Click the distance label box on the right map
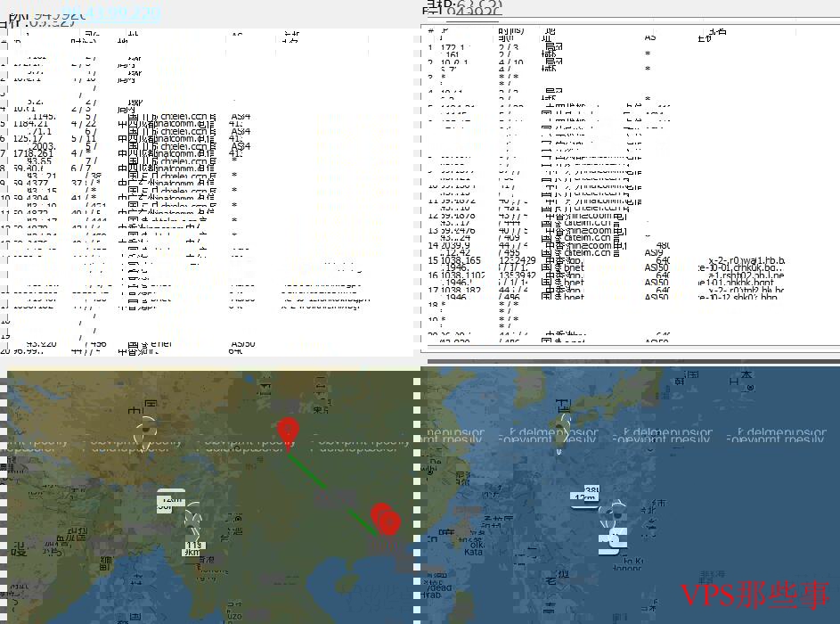The image size is (840, 624). point(586,493)
